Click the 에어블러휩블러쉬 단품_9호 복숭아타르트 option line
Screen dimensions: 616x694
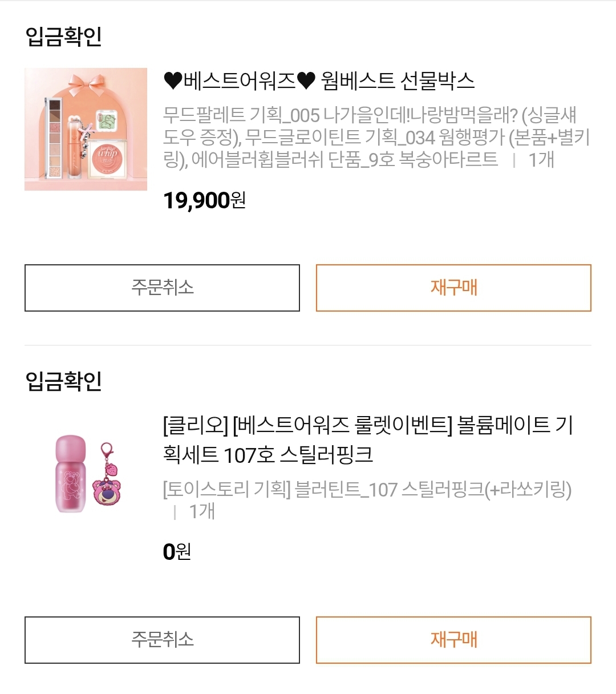345,160
